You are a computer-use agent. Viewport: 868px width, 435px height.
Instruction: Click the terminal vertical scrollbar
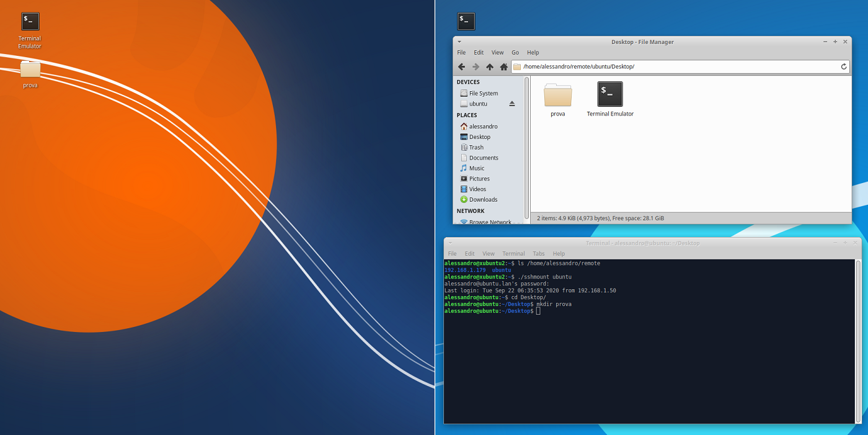point(858,341)
